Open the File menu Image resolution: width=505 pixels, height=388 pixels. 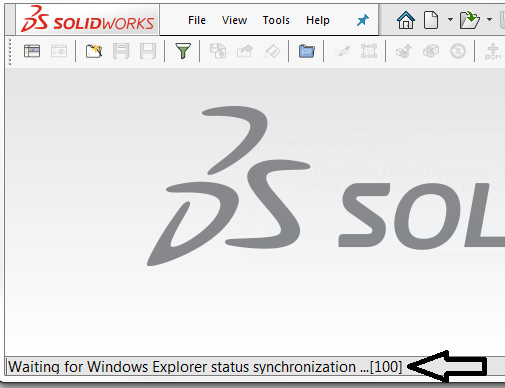[197, 20]
